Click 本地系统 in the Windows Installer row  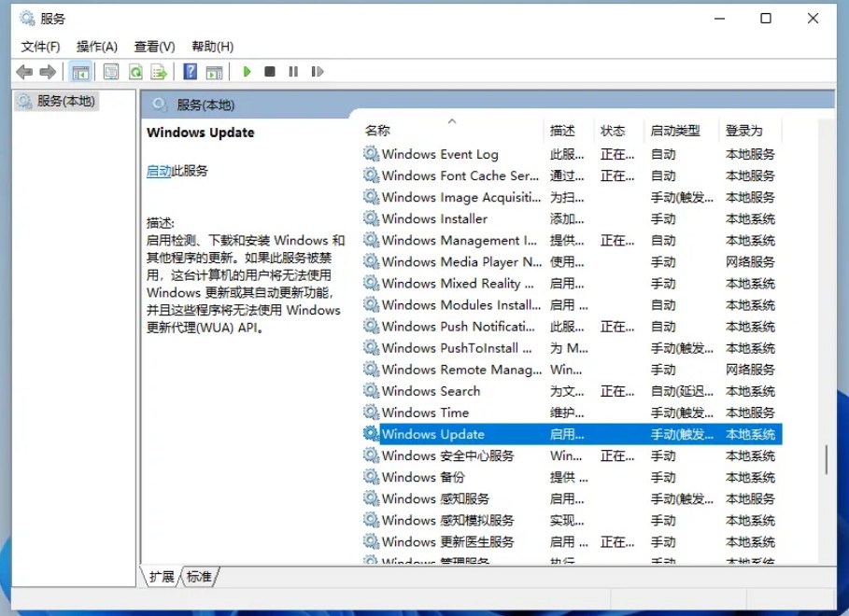click(750, 218)
